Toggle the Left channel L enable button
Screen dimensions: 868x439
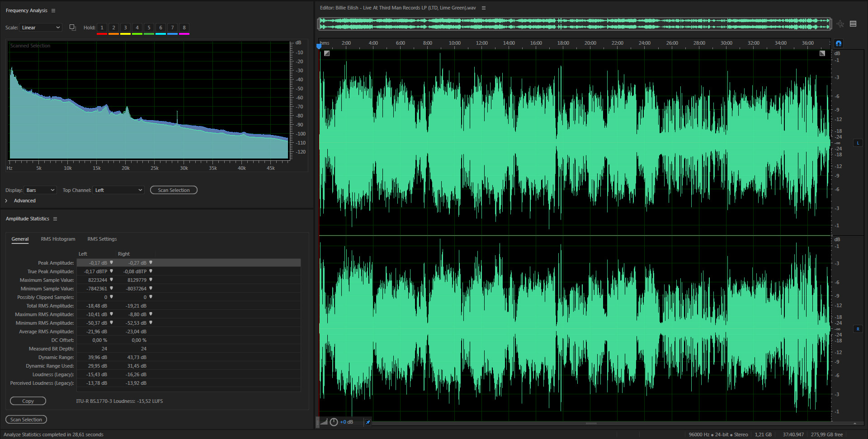(858, 143)
